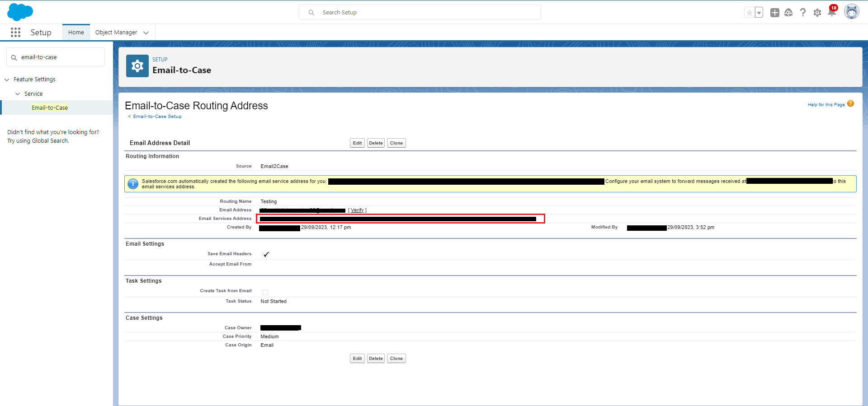Image resolution: width=868 pixels, height=406 pixels.
Task: Click the Salesforce cloud logo
Action: pyautogui.click(x=20, y=12)
